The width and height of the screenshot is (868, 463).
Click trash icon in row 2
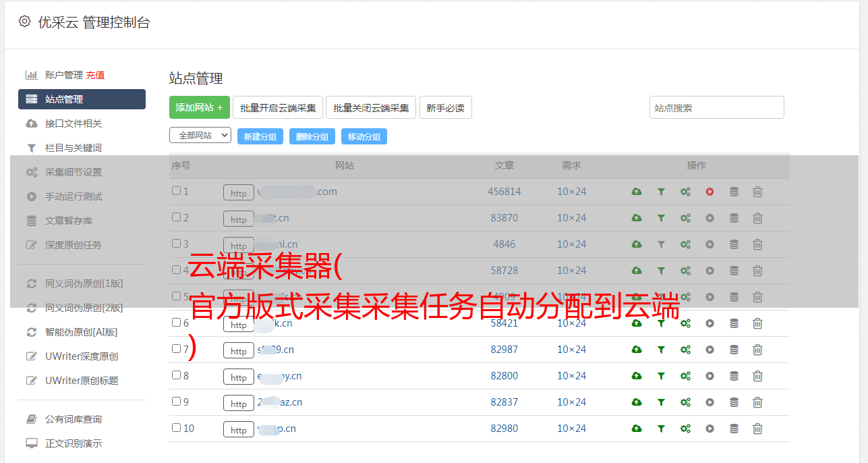(757, 218)
